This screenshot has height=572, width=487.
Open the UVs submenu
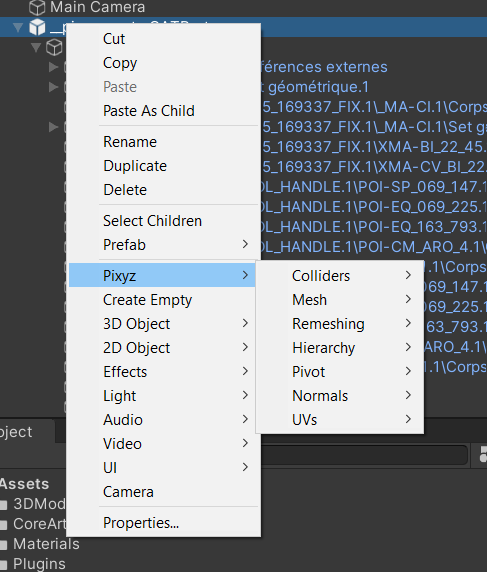(340, 420)
